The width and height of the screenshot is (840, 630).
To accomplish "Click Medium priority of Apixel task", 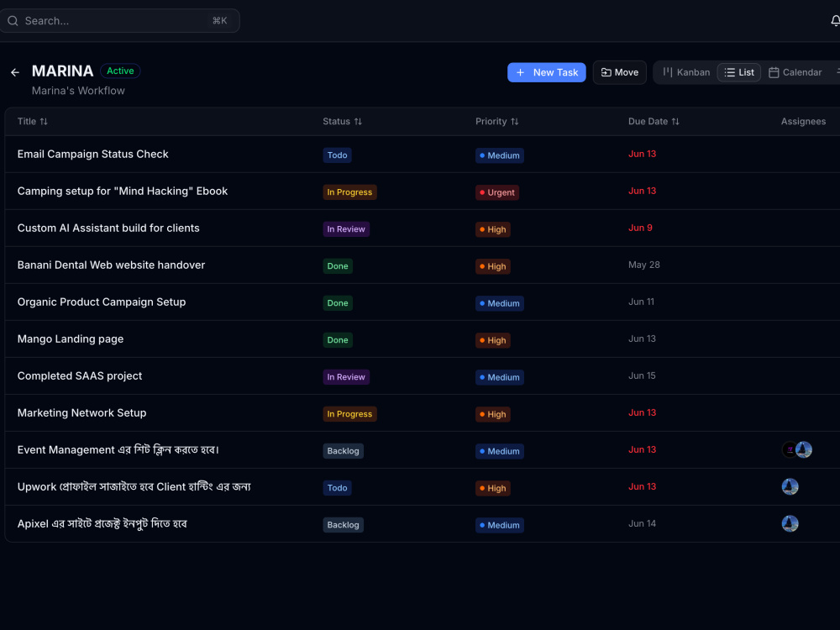I will tap(499, 525).
